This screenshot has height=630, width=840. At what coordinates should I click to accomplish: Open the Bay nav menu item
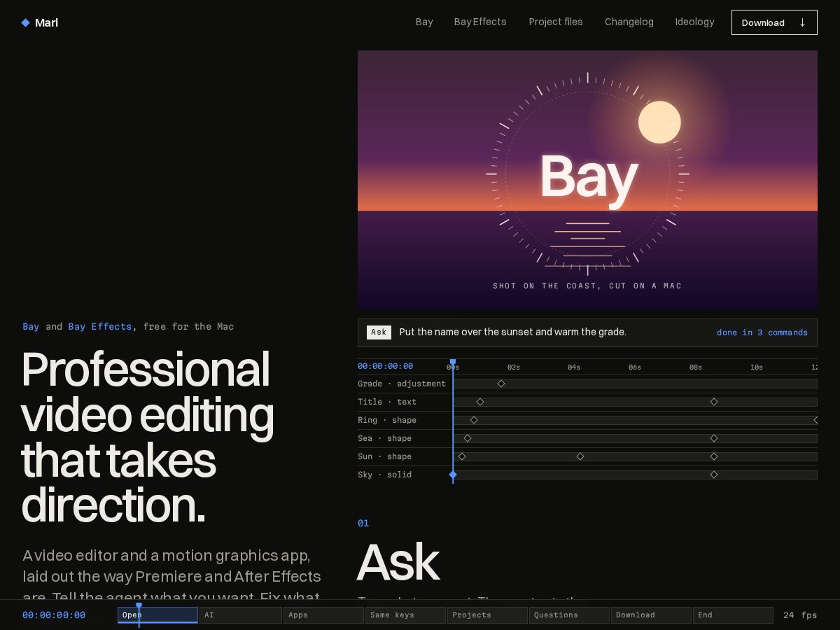coord(424,22)
